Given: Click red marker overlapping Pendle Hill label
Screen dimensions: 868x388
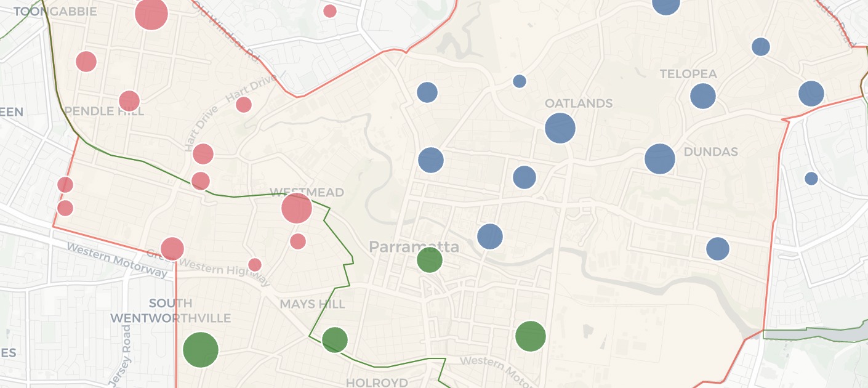Looking at the screenshot, I should 129,101.
